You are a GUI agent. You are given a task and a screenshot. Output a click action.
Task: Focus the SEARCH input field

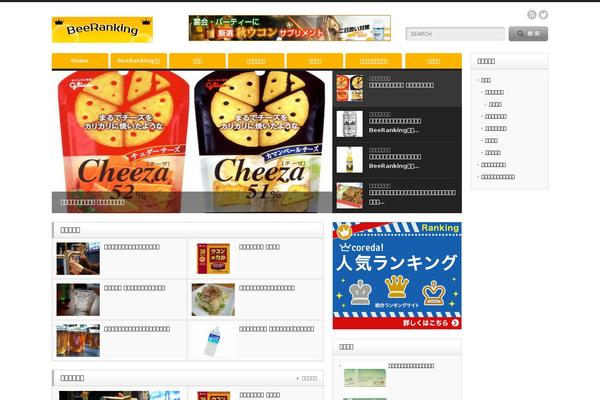tap(455, 34)
